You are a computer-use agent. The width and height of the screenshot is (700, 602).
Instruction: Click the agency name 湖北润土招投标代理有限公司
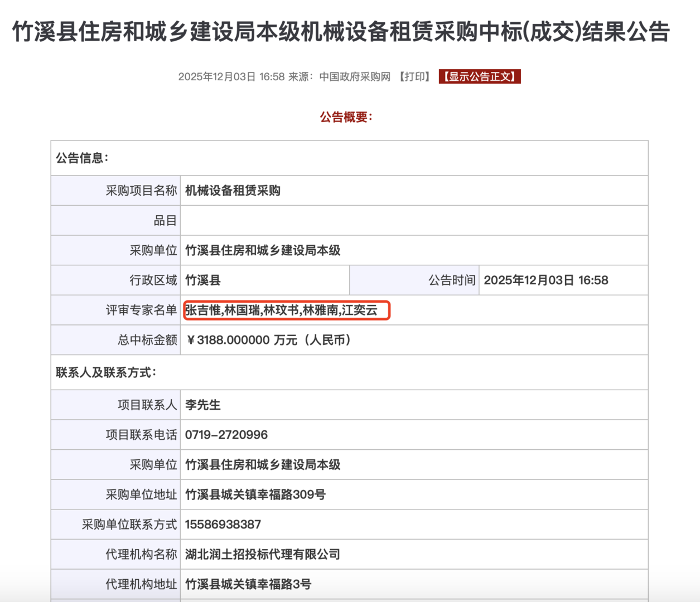coord(262,555)
